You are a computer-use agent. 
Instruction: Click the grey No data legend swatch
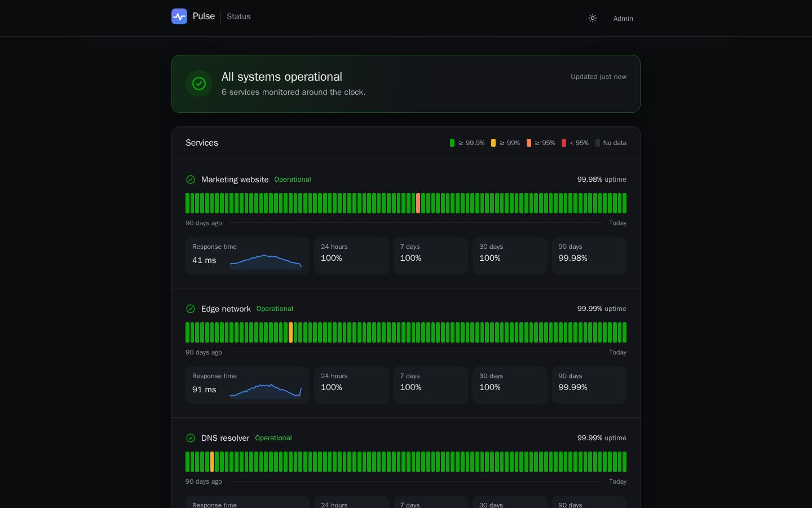[x=598, y=143]
